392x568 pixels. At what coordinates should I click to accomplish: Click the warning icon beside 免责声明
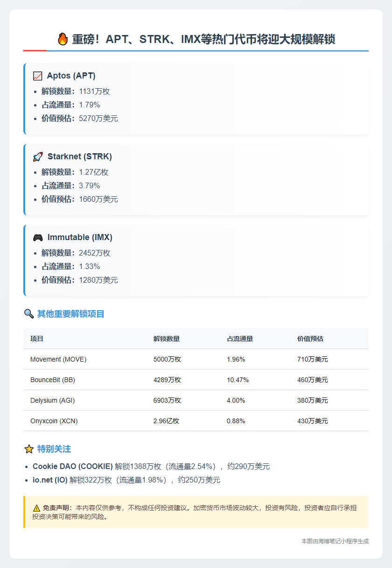36,508
